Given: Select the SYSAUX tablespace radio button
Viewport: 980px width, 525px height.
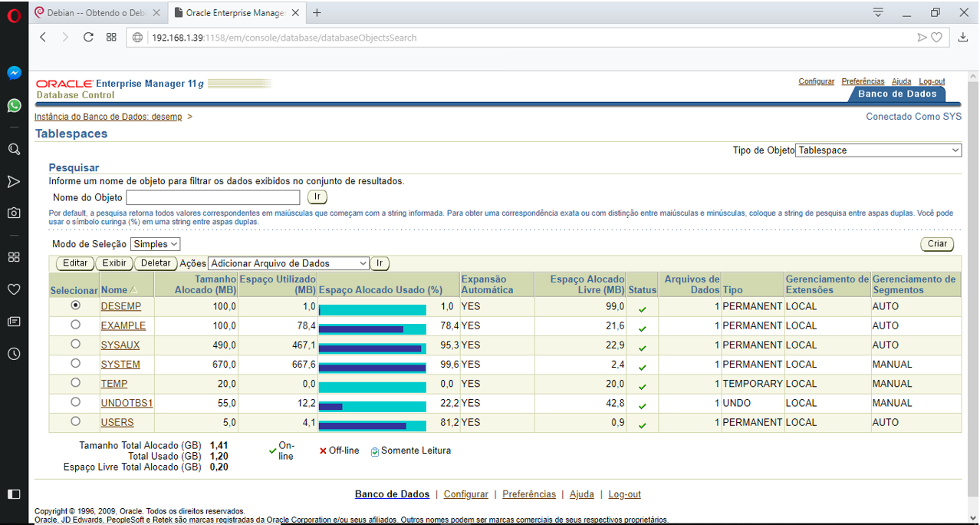Looking at the screenshot, I should 75,344.
